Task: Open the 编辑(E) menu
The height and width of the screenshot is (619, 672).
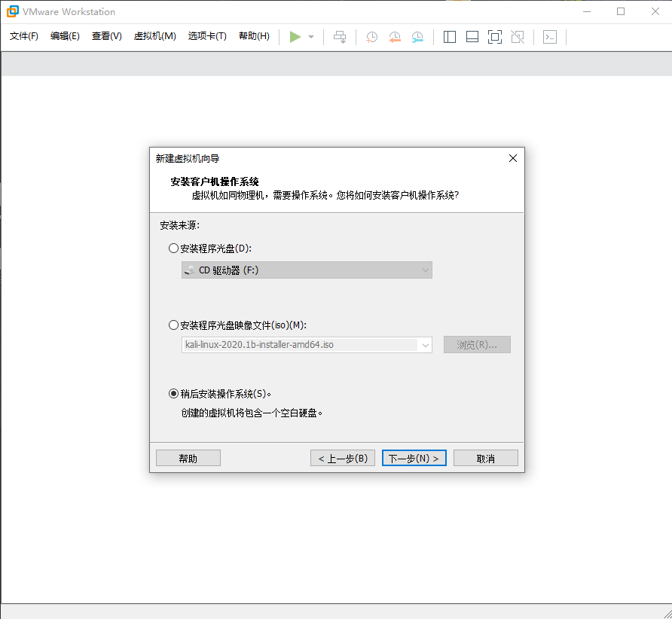Action: 65,36
